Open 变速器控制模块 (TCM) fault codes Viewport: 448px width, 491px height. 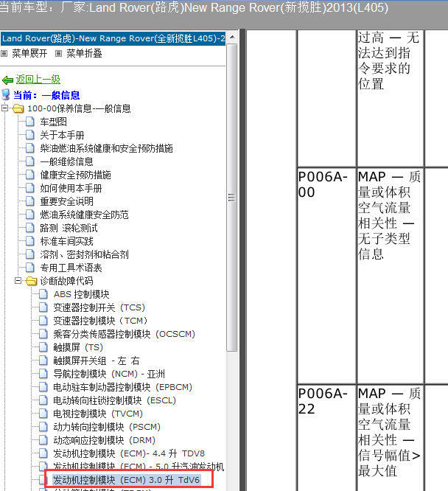(x=100, y=321)
